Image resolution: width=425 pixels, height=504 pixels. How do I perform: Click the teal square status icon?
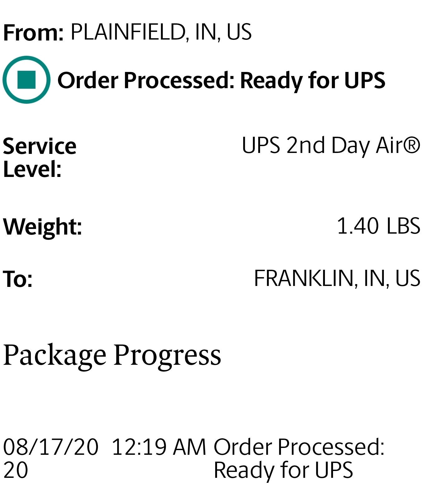27,80
